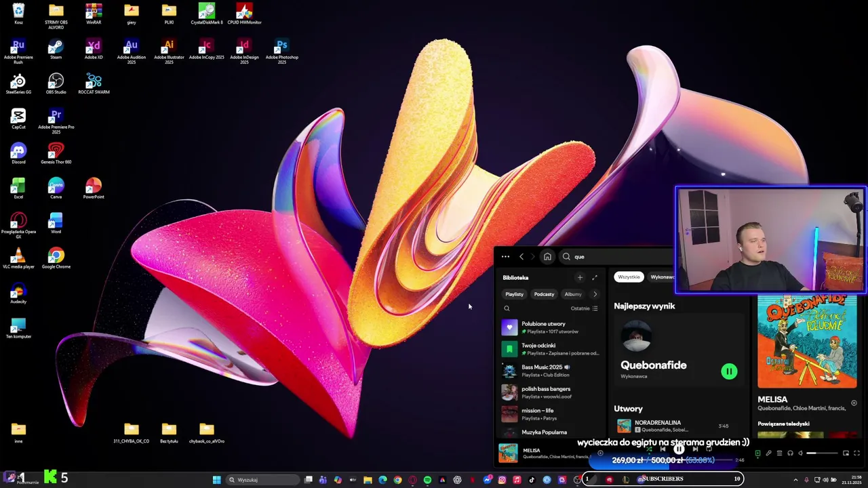
Task: Open Adobe Illustrator 2025 shortcut
Action: point(169,51)
